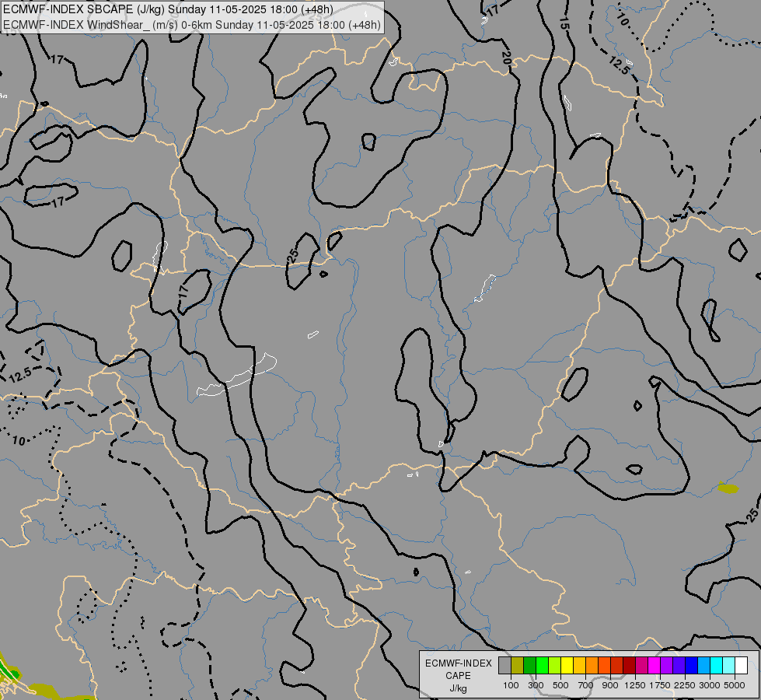The image size is (761, 700).
Task: Click the legend value 1750
Action: 660,685
